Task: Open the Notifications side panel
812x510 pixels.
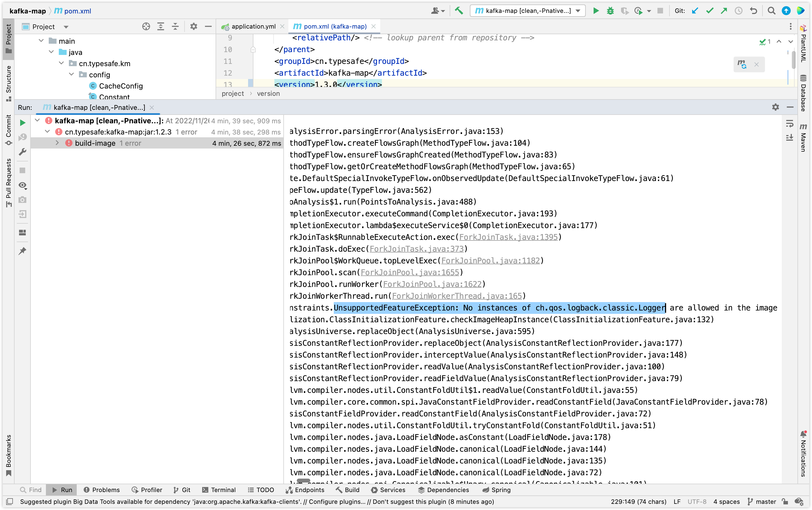Action: coord(804,454)
